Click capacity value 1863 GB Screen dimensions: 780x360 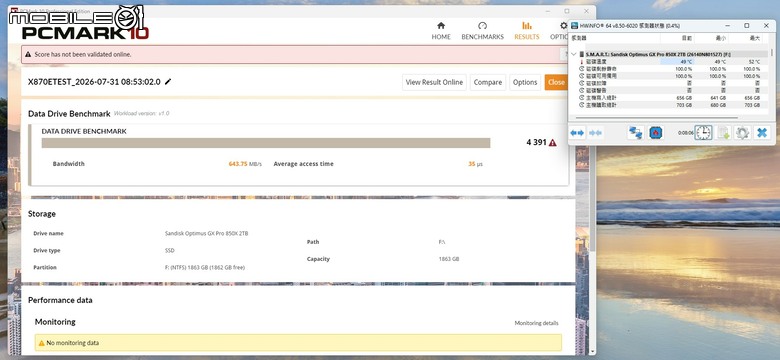(449, 259)
